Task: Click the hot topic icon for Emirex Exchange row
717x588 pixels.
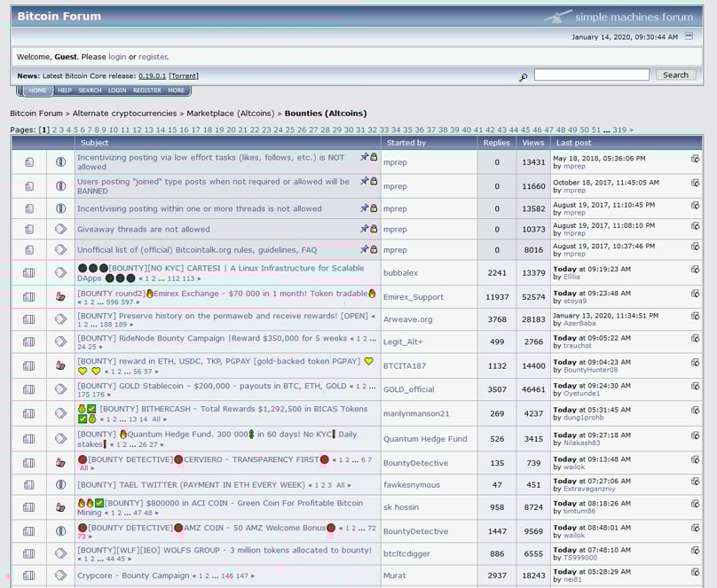Action: [60, 296]
